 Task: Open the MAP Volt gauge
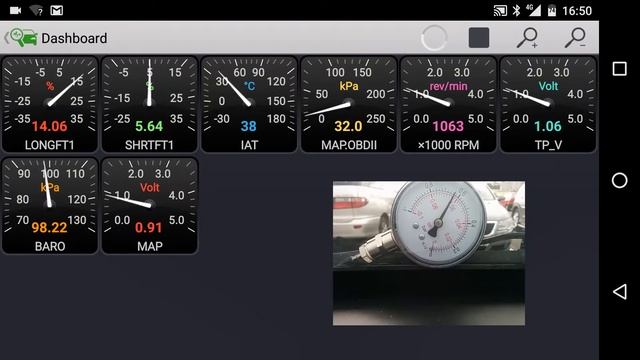[149, 206]
